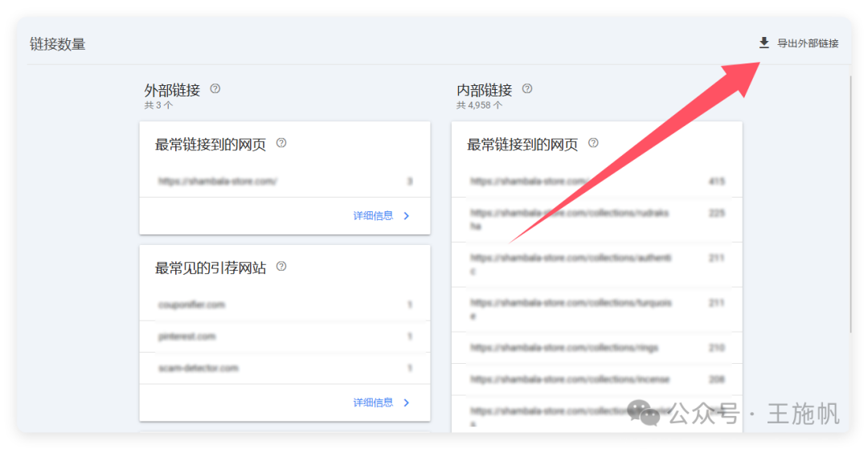Select the first referring site row above pinterest.com
The image size is (868, 449).
click(285, 304)
